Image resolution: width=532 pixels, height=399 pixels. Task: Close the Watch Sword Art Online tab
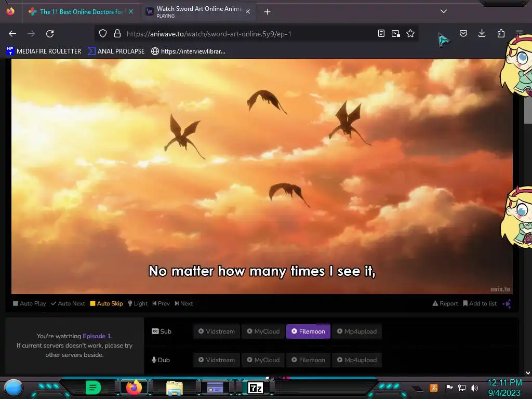pos(248,11)
